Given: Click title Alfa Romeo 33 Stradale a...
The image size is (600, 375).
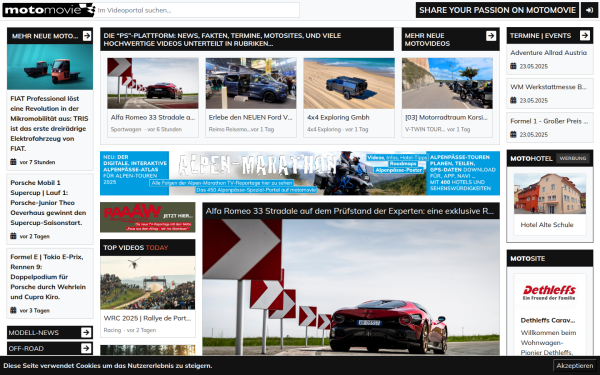Looking at the screenshot, I should point(153,117).
